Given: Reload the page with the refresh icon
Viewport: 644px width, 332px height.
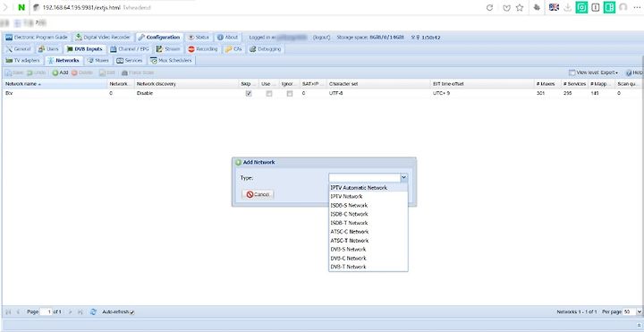Looking at the screenshot, I should point(489,7).
